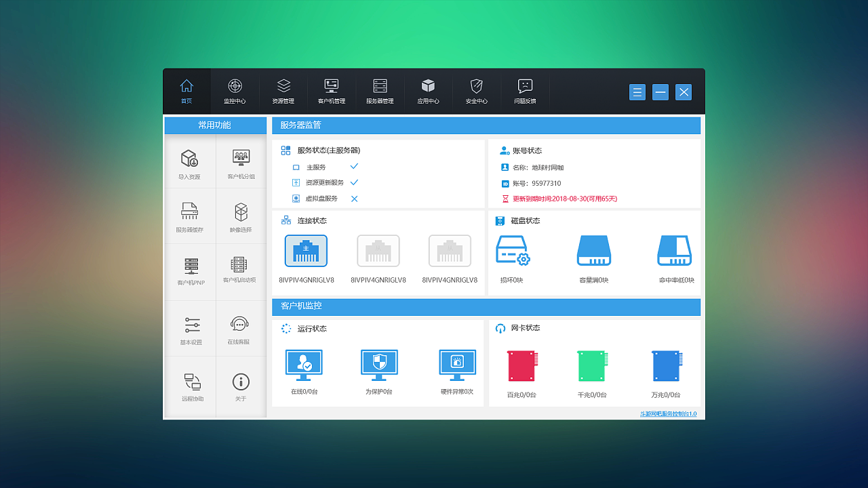Screen dimensions: 868x488
Task: Toggle the 资源更新服务 checkmark
Action: tap(354, 182)
